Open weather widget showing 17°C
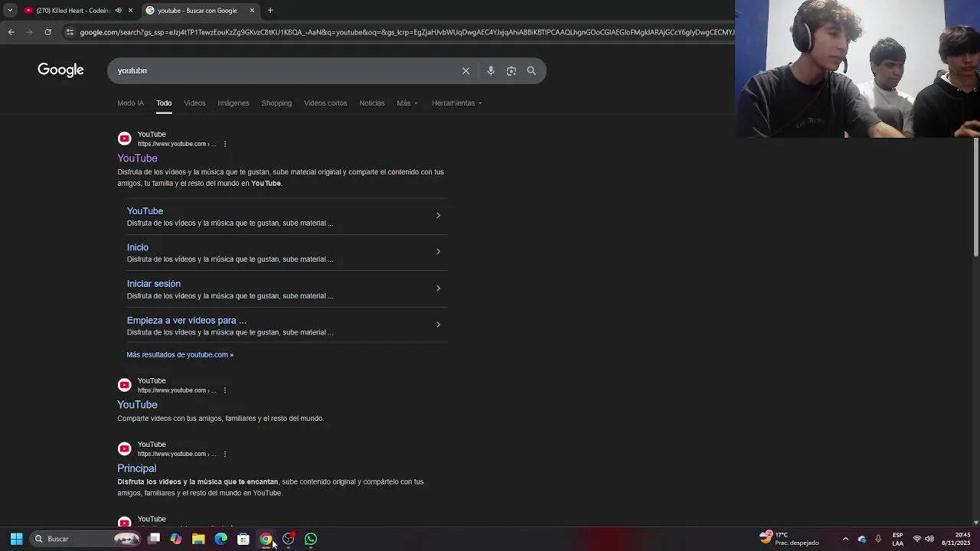Viewport: 980px width, 551px height. (789, 539)
